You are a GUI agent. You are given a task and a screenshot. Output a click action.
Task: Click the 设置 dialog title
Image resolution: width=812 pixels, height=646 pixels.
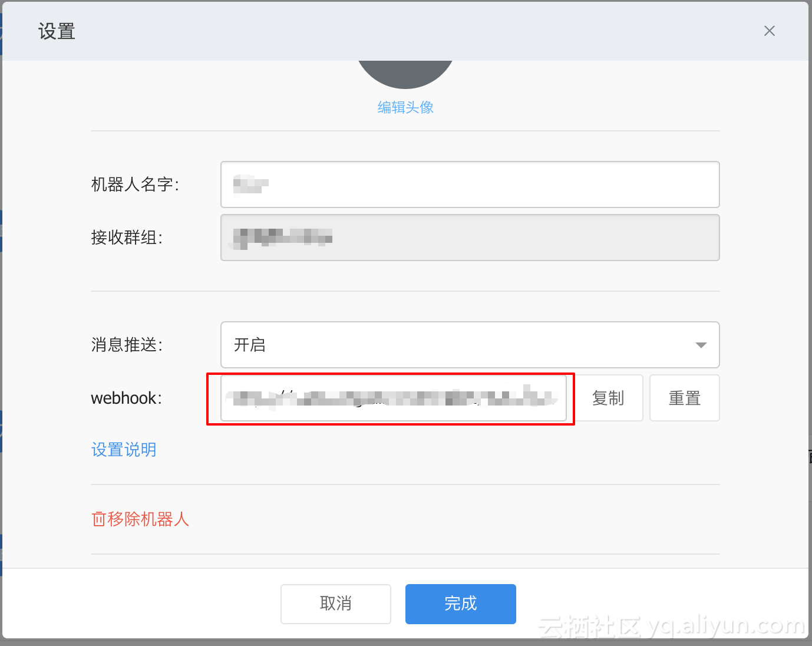57,31
